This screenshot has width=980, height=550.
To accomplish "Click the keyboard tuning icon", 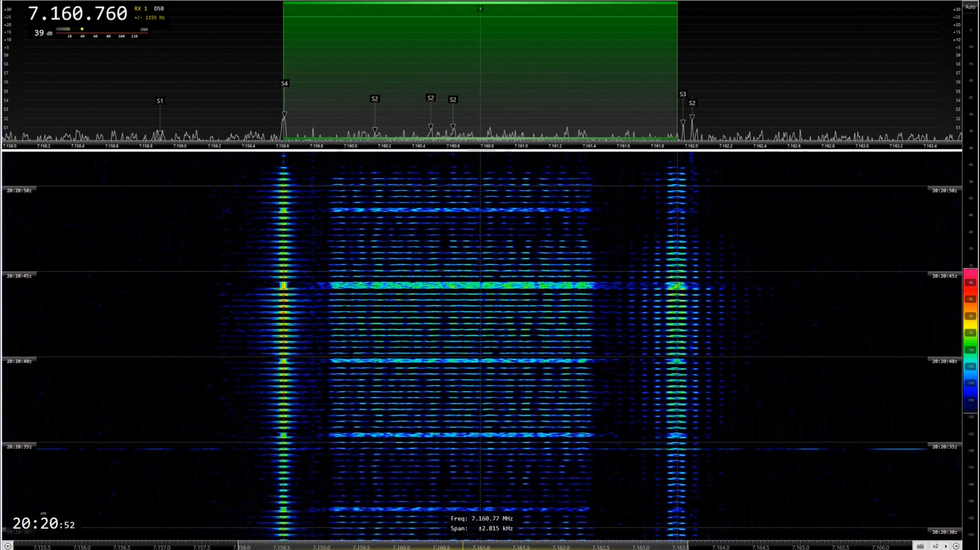I will click(x=920, y=546).
